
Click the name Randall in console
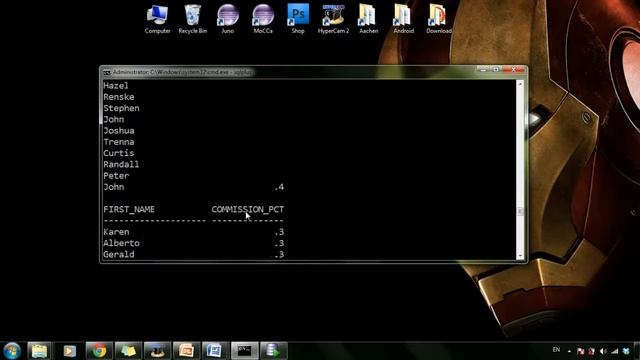pos(121,164)
